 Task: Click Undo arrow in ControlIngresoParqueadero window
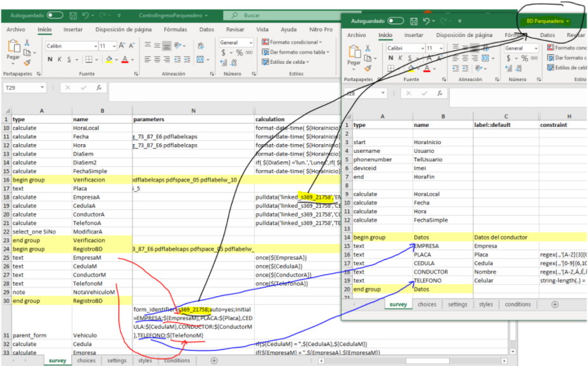point(85,15)
